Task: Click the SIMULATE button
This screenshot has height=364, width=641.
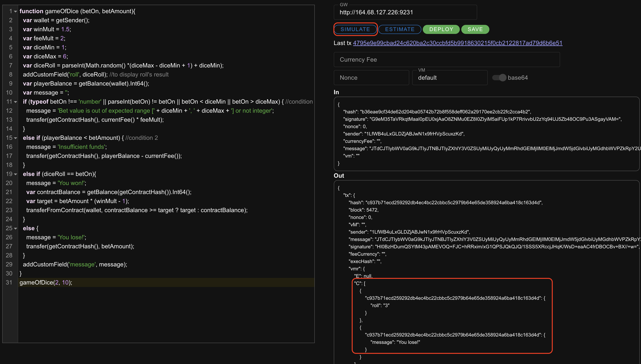Action: click(355, 29)
